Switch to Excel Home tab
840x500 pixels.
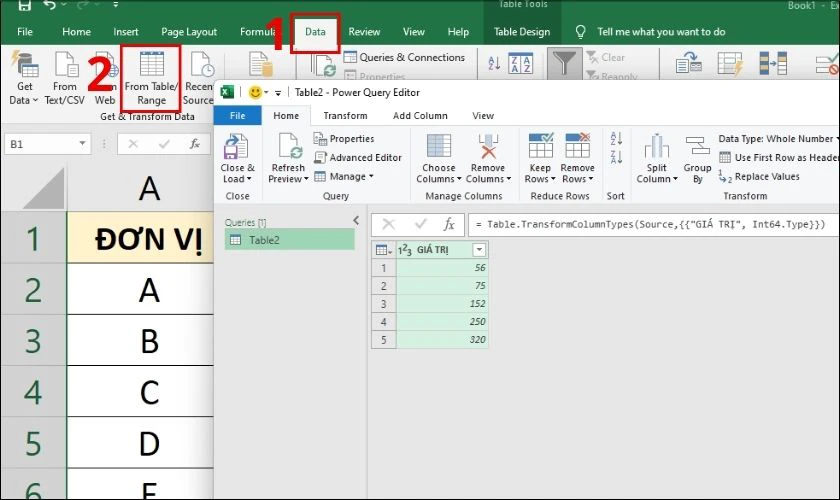[x=76, y=32]
